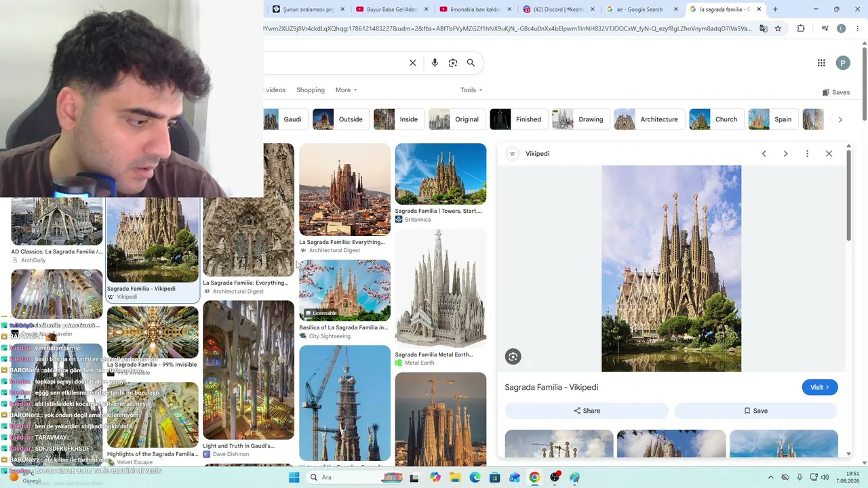The image size is (868, 488).
Task: Open the preview panel three-dot menu
Action: point(807,154)
